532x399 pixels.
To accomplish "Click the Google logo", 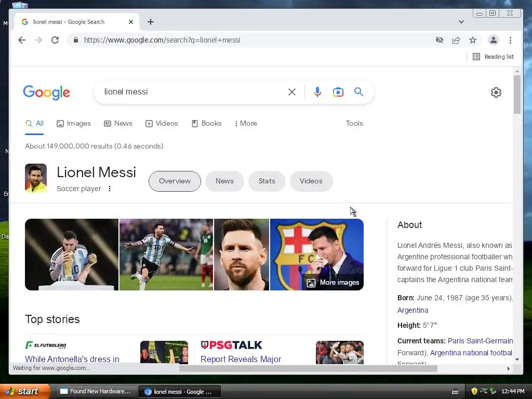I will [x=46, y=92].
